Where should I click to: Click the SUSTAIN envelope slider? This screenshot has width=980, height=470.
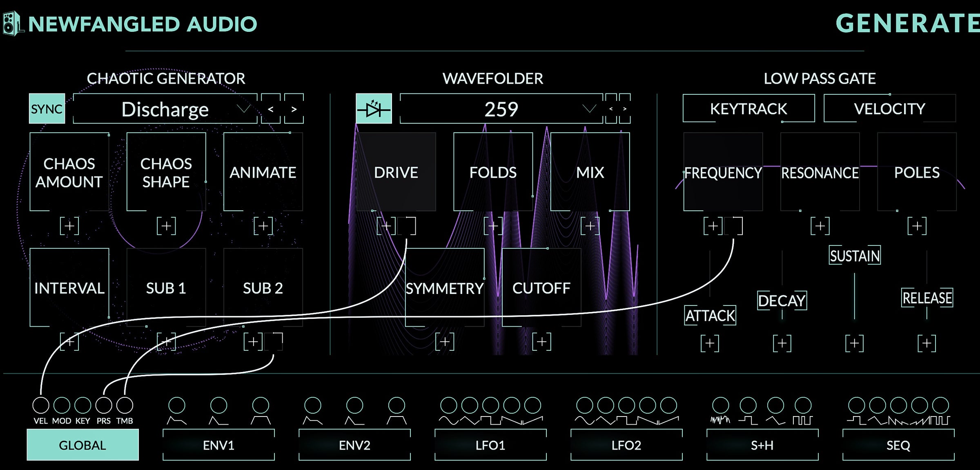(855, 256)
